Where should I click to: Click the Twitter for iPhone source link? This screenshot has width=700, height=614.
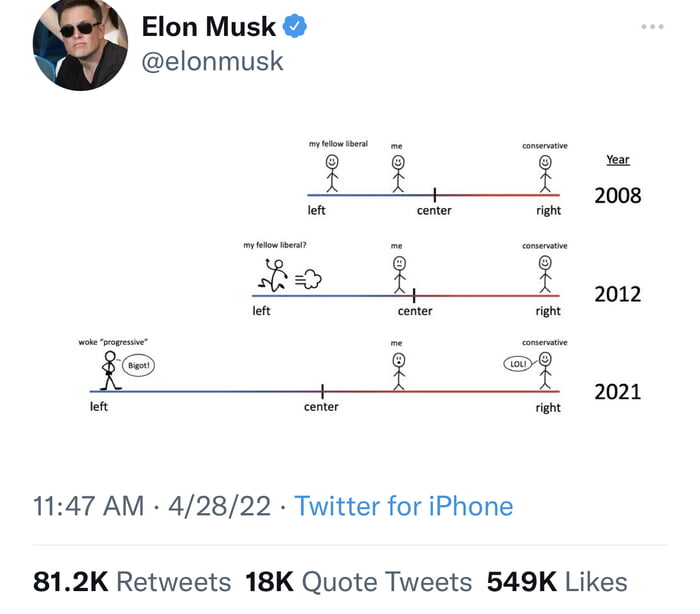point(404,506)
